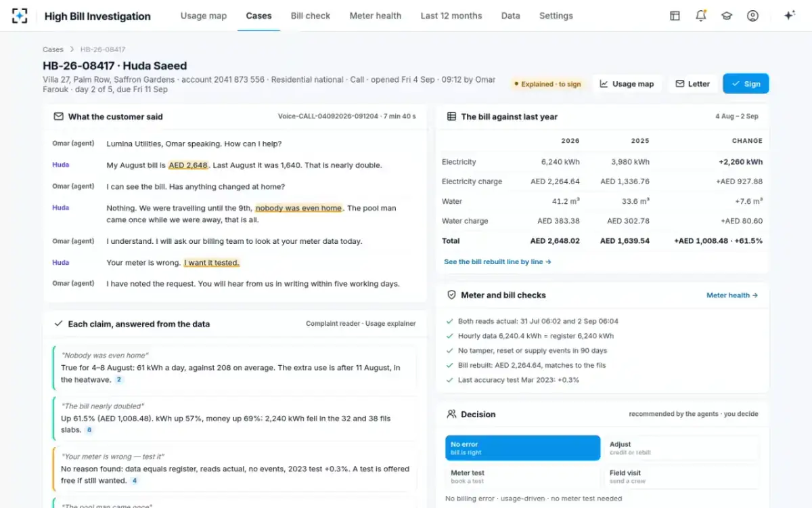Click the Letter button
Viewport: 812px width, 508px height.
tap(692, 84)
